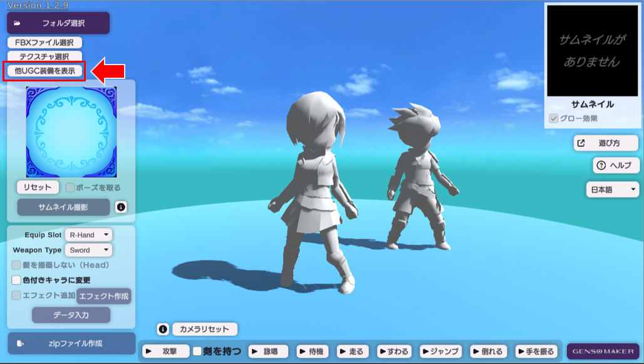Screen dimensions: 644x364
Task: Click the FBXファイル選択 button
Action: click(44, 43)
